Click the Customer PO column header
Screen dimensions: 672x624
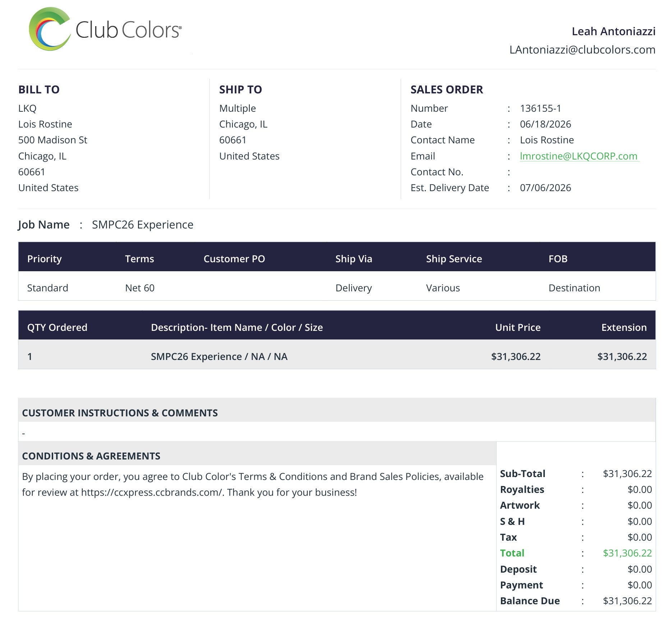pos(234,259)
